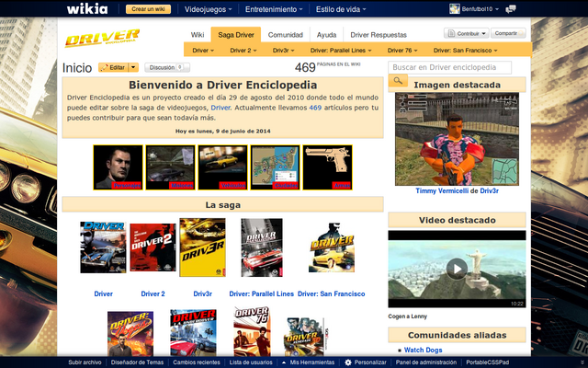Screen dimensions: 588x368
Task: Open the Timmy Vermicelli featured image
Action: (457, 139)
